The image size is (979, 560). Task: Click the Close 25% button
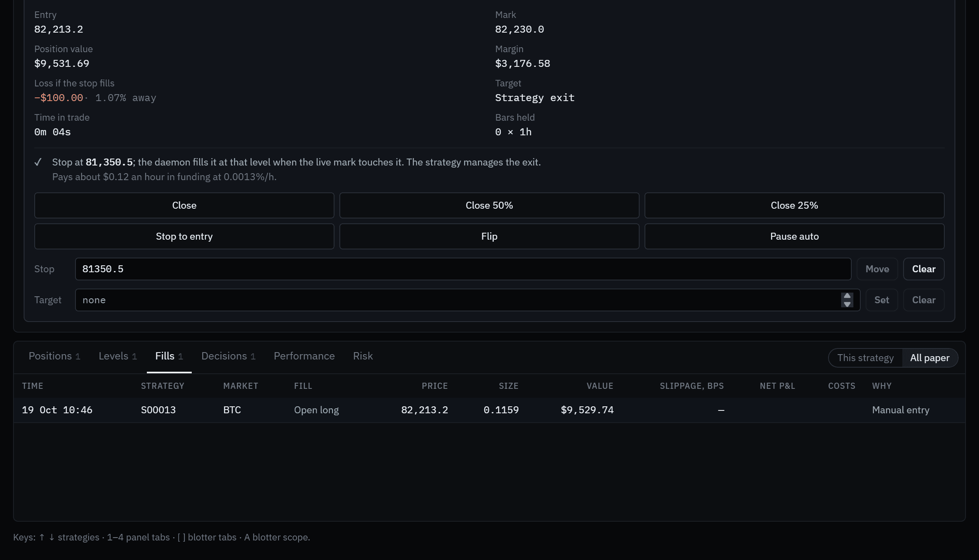pos(794,205)
